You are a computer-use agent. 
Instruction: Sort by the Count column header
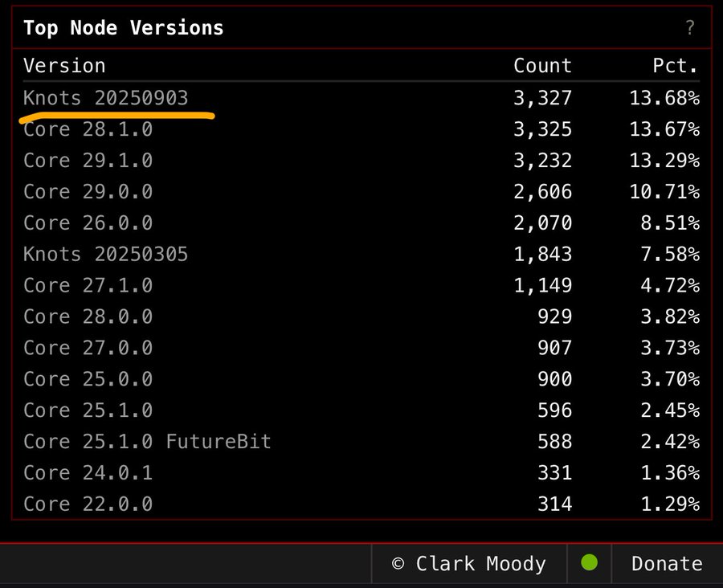coord(542,66)
